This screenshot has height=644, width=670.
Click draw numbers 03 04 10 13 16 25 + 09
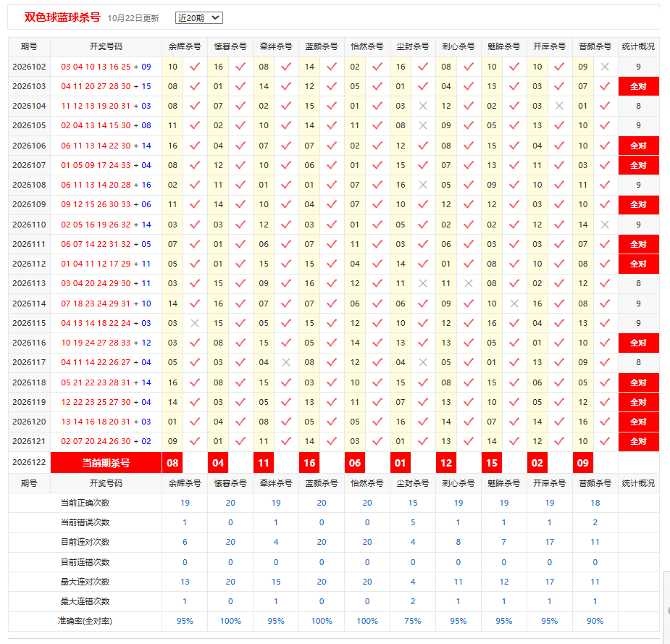[x=106, y=67]
